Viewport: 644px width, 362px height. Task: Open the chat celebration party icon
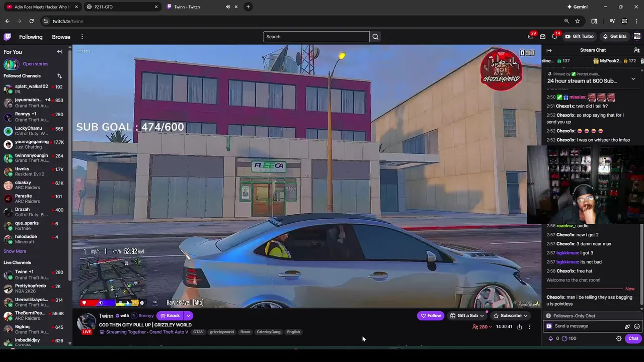[628, 326]
